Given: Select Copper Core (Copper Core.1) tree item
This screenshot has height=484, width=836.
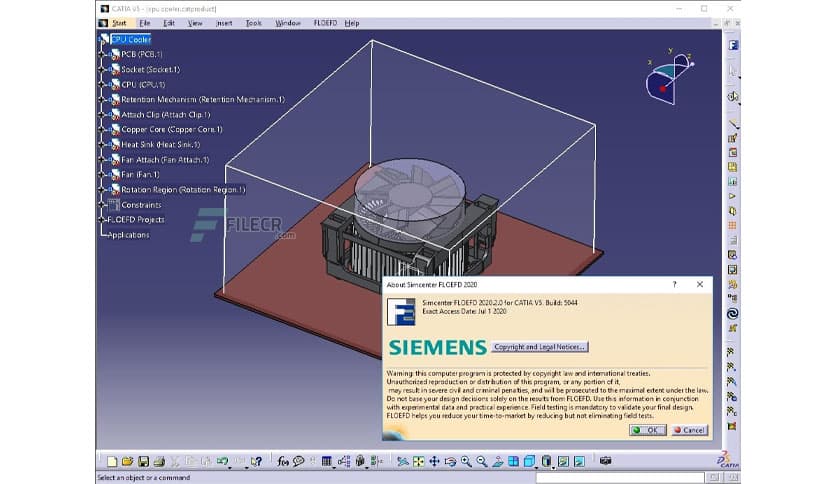Looking at the screenshot, I should click(x=172, y=130).
